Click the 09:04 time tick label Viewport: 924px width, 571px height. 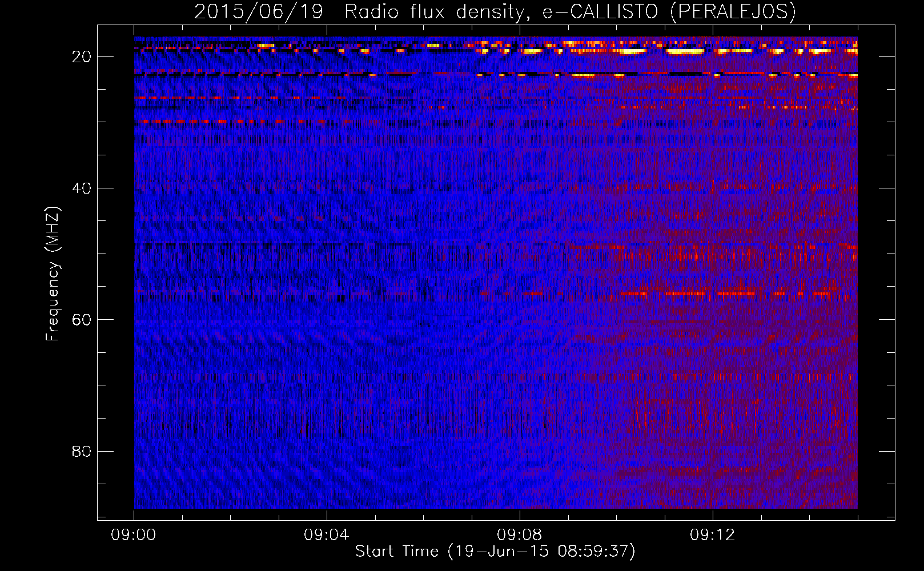pos(327,535)
